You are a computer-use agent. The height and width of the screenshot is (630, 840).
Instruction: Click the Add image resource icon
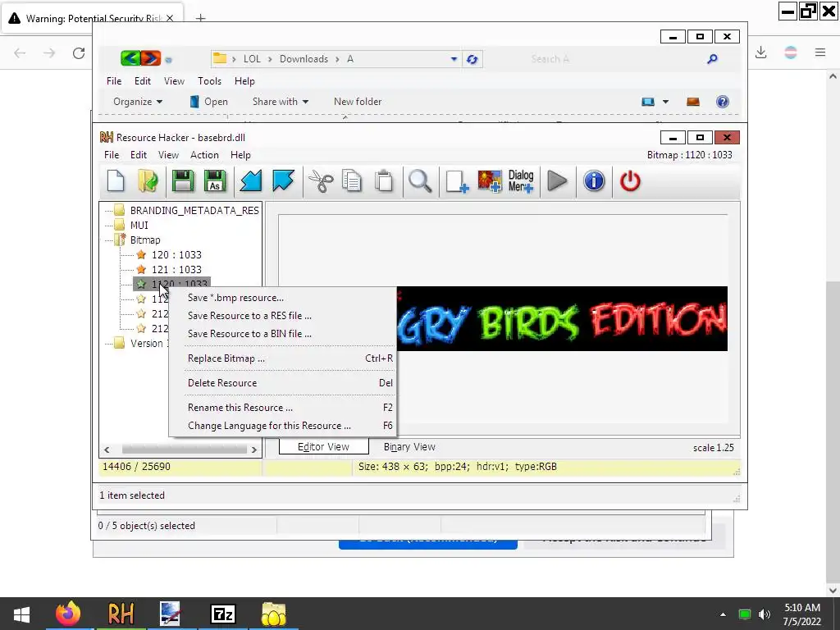coord(489,181)
